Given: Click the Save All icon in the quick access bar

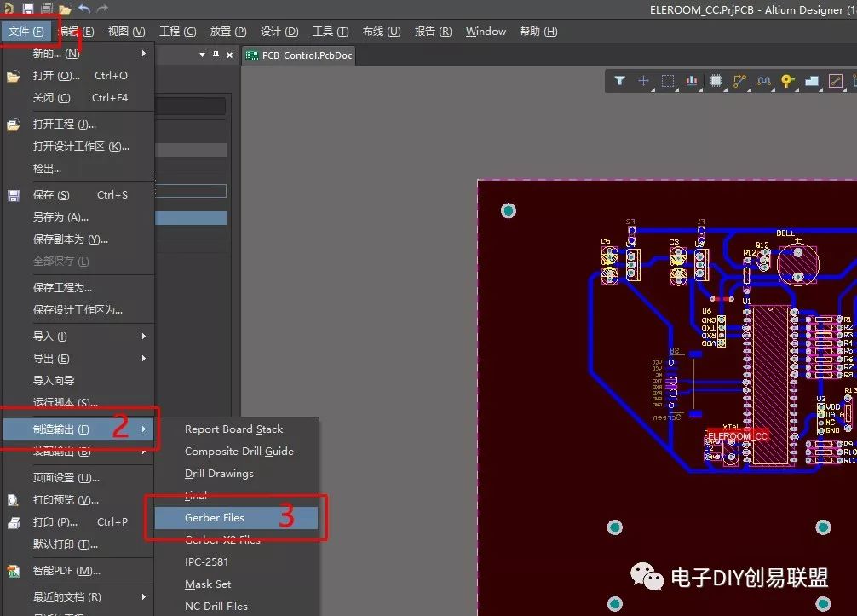Looking at the screenshot, I should click(x=47, y=9).
